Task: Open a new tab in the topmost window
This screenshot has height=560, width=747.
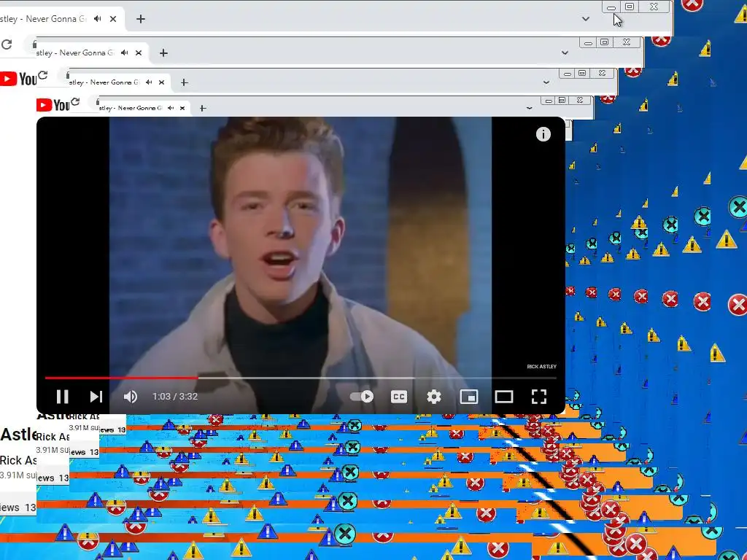Action: 141,19
